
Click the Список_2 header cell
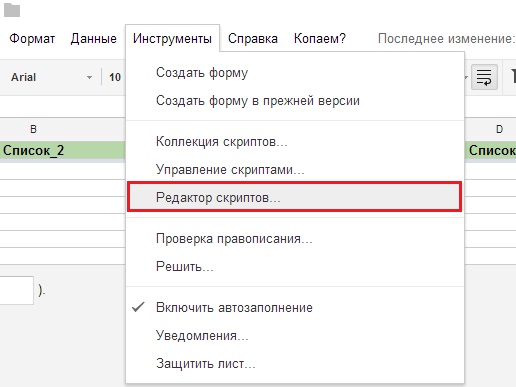pos(62,151)
